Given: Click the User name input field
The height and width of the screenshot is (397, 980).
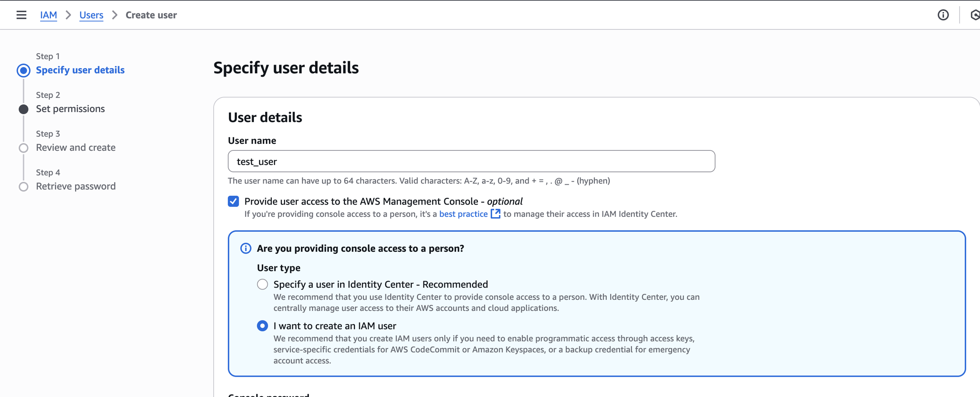Looking at the screenshot, I should (x=471, y=161).
